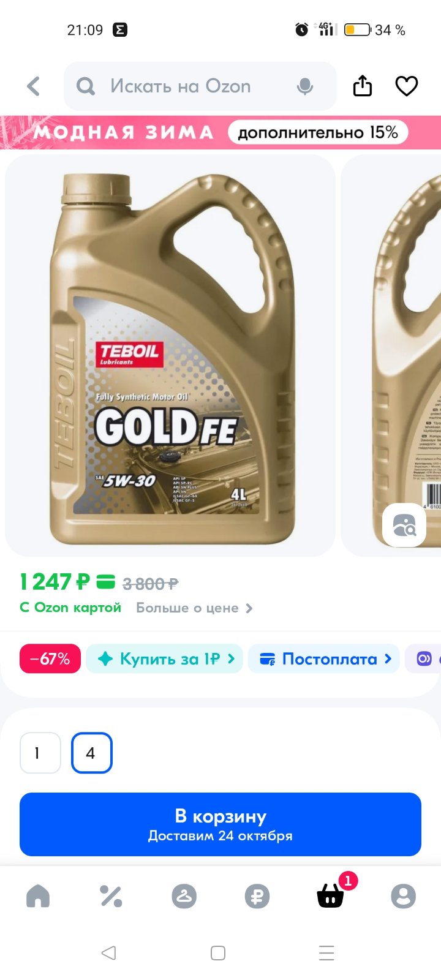This screenshot has height=980, width=441.
Task: Open the percent discounts tab
Action: [x=111, y=896]
